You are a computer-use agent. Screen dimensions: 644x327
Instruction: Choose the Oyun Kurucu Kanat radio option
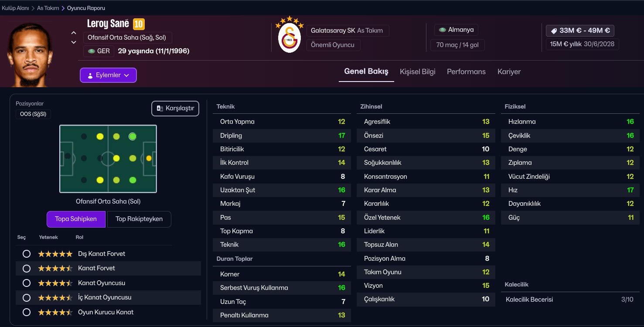(27, 312)
